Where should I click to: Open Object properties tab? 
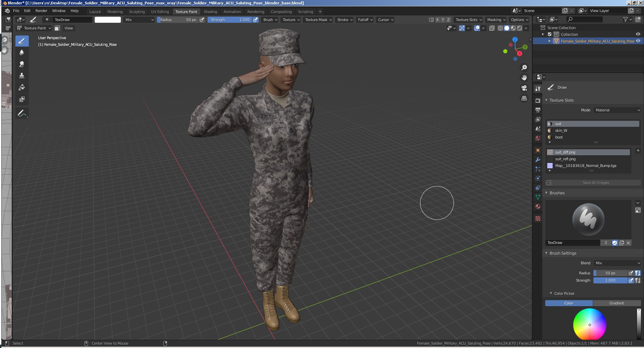point(538,150)
